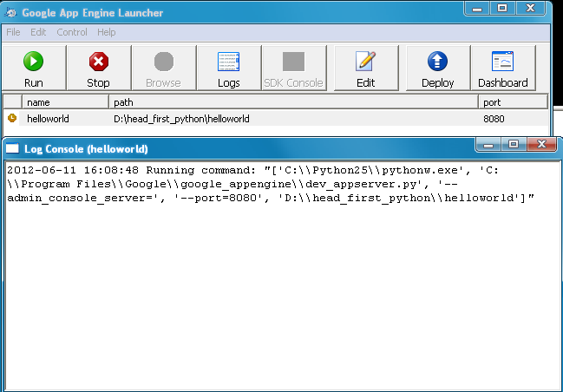Sort the list by name column
The image size is (563, 392).
65,102
